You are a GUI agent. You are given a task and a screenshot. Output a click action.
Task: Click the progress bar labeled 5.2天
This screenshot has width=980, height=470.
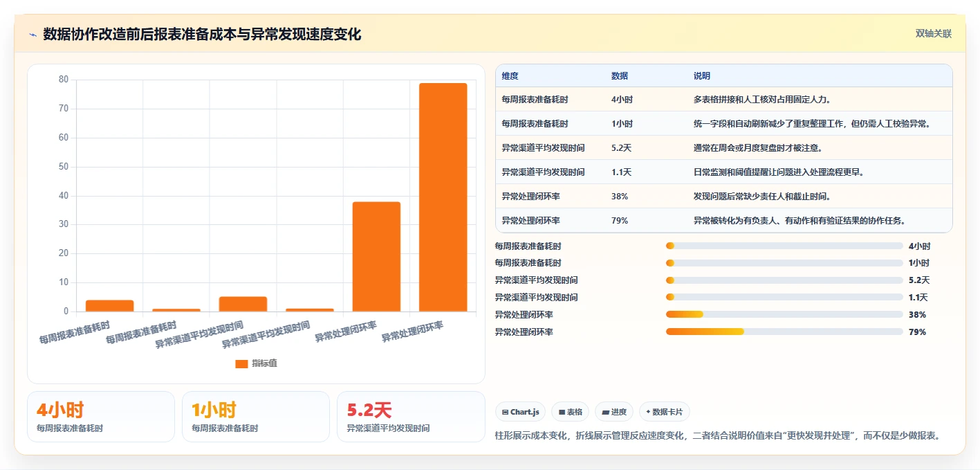click(x=784, y=280)
